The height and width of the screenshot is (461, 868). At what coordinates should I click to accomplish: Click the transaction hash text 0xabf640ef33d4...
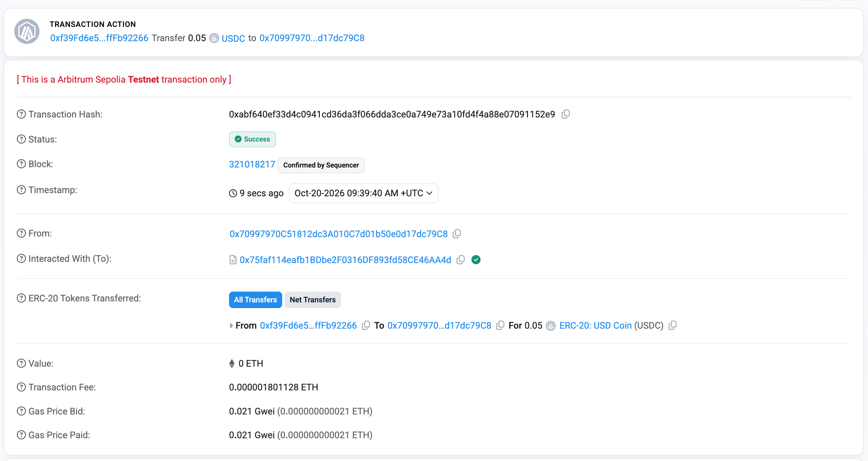click(392, 115)
